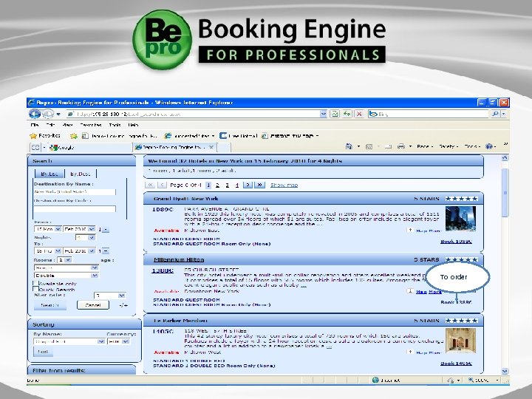The width and height of the screenshot is (532, 399).
Task: Go to previous results page arrow
Action: pos(162,185)
